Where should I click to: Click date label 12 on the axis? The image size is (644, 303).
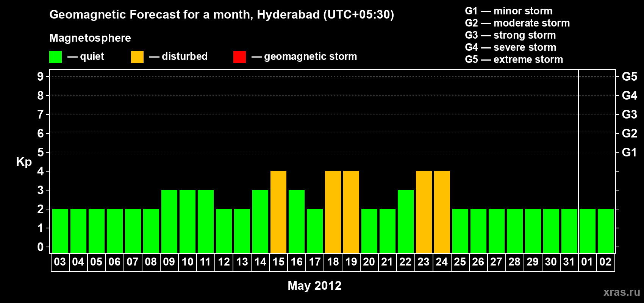(224, 262)
